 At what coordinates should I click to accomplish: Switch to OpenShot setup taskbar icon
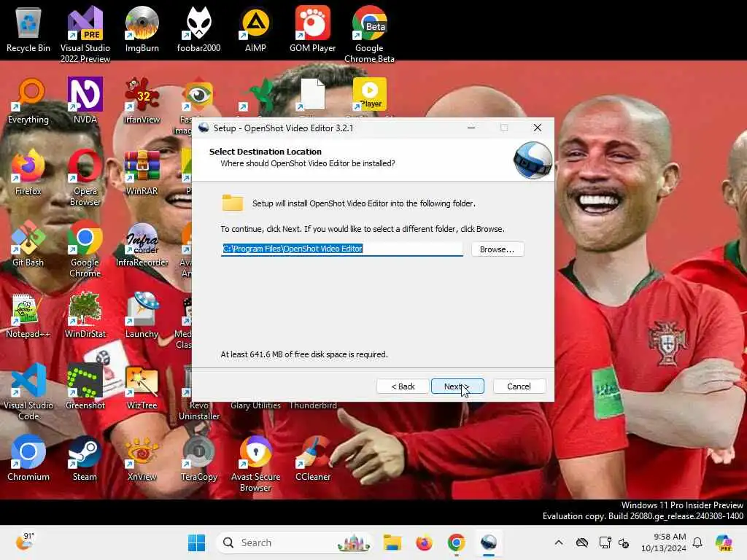(x=488, y=542)
